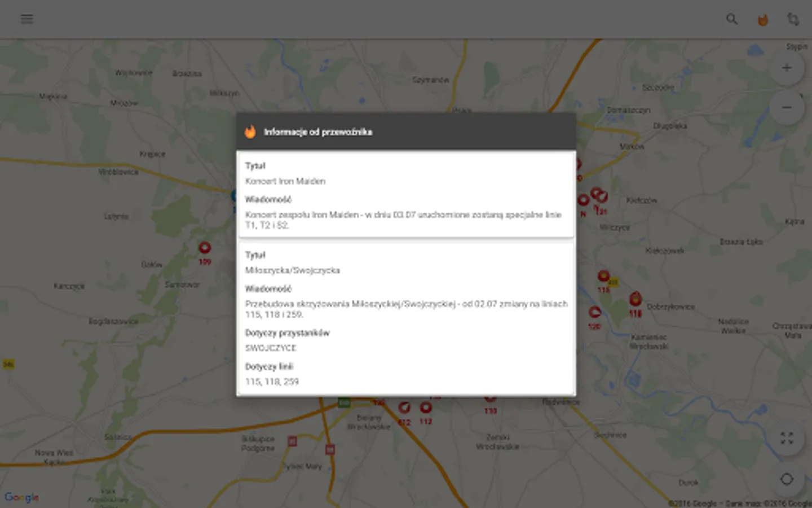
Task: Tap the refresh sync icon in toolbar
Action: [x=793, y=19]
